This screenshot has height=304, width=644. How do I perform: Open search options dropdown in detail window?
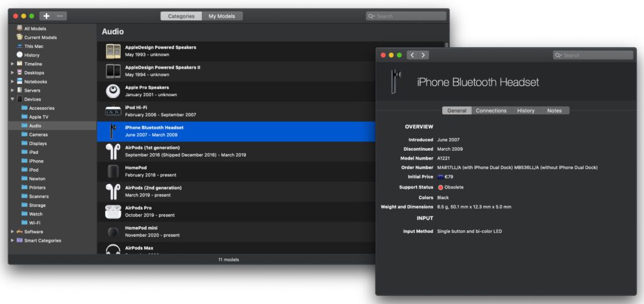tap(558, 55)
